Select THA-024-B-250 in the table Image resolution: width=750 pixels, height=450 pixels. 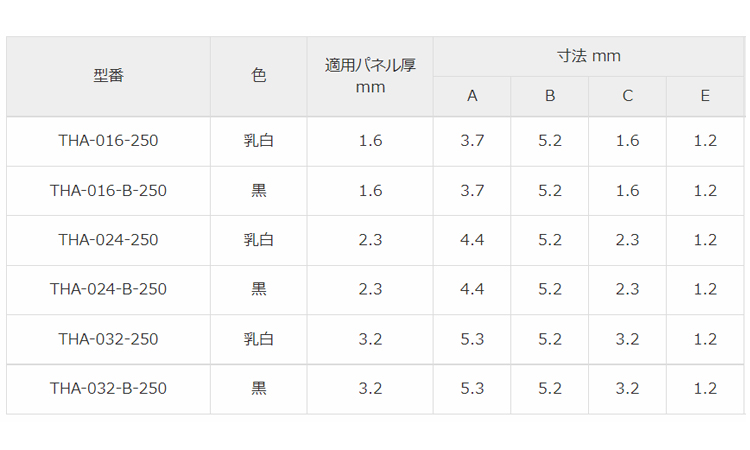(108, 289)
